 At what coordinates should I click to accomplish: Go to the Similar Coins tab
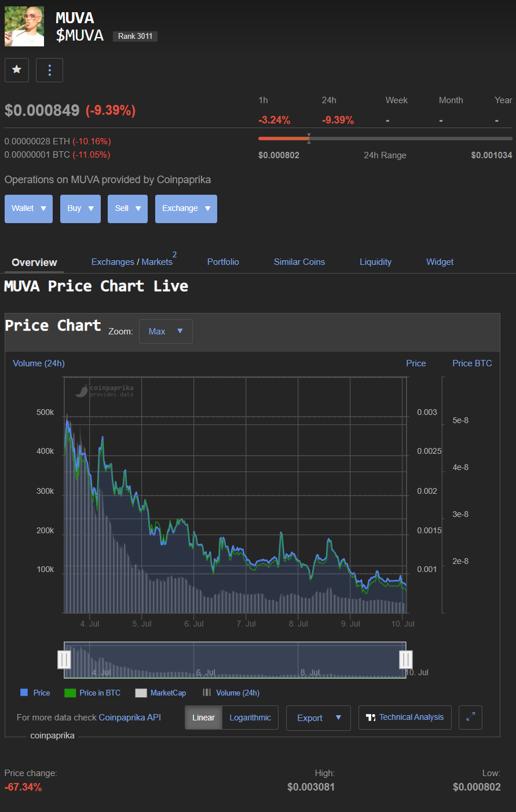(x=299, y=262)
